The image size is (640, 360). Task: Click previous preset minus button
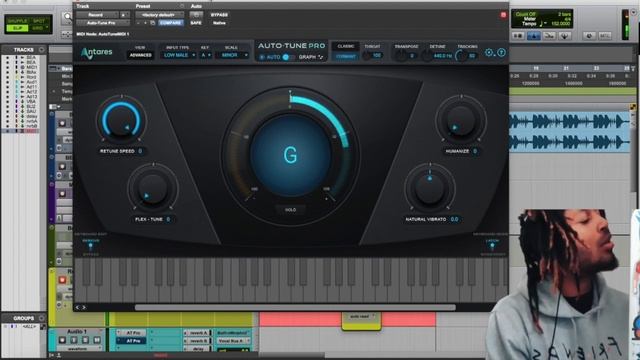click(139, 23)
